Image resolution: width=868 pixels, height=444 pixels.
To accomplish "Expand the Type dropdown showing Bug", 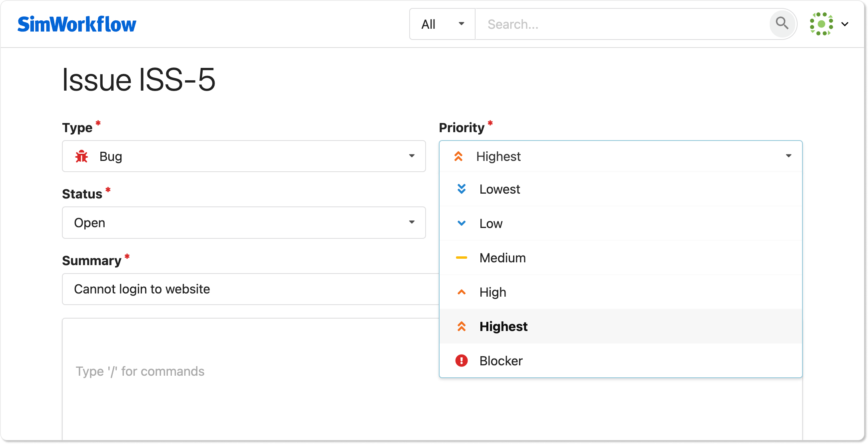I will pos(412,156).
